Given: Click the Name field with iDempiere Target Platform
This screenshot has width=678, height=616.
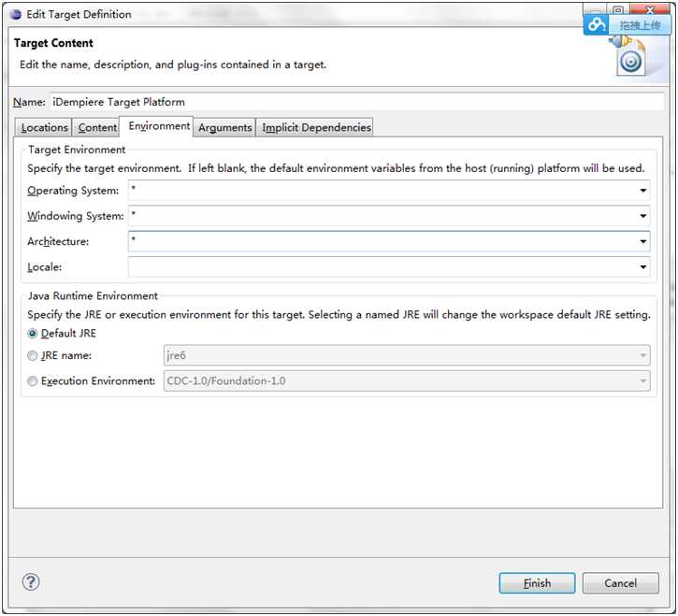Looking at the screenshot, I should pos(356,102).
